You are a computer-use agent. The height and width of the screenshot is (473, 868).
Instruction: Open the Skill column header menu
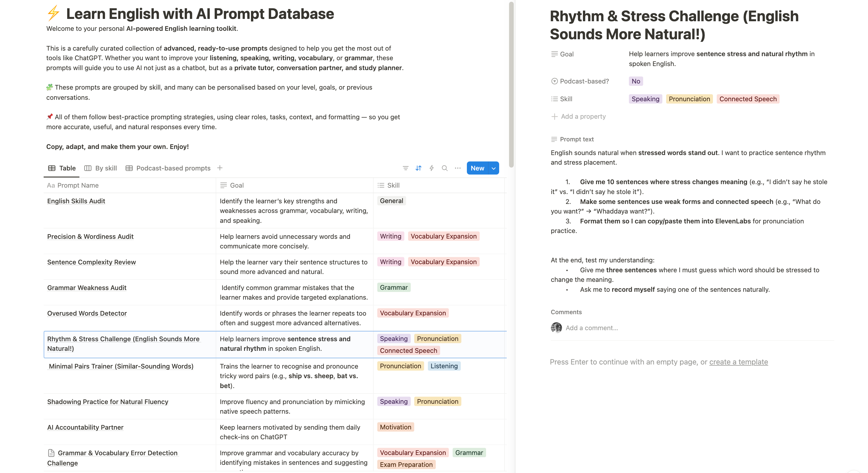[393, 185]
